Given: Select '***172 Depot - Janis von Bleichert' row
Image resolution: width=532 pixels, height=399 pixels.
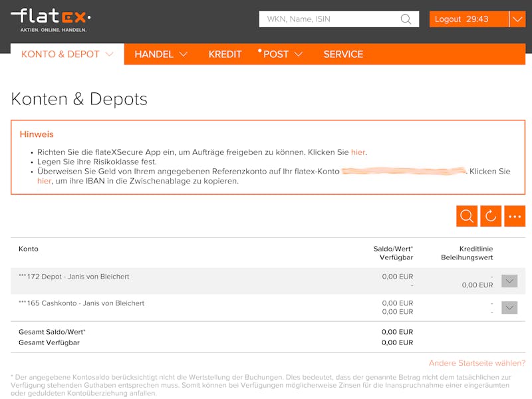Looking at the screenshot, I should pyautogui.click(x=268, y=281).
